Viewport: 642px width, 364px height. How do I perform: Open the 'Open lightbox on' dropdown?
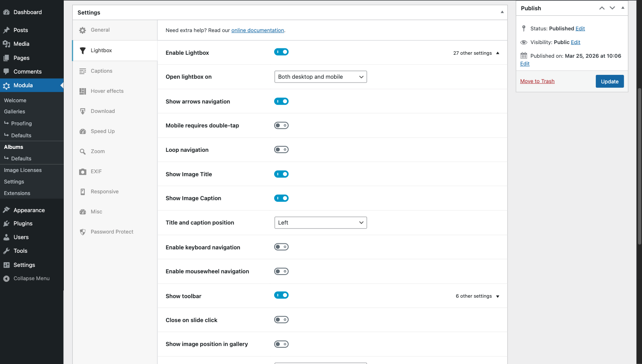pos(320,77)
